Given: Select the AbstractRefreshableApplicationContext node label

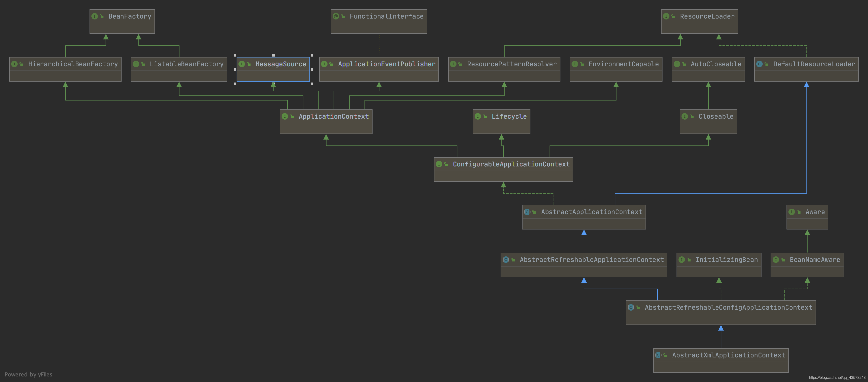Looking at the screenshot, I should tap(592, 260).
